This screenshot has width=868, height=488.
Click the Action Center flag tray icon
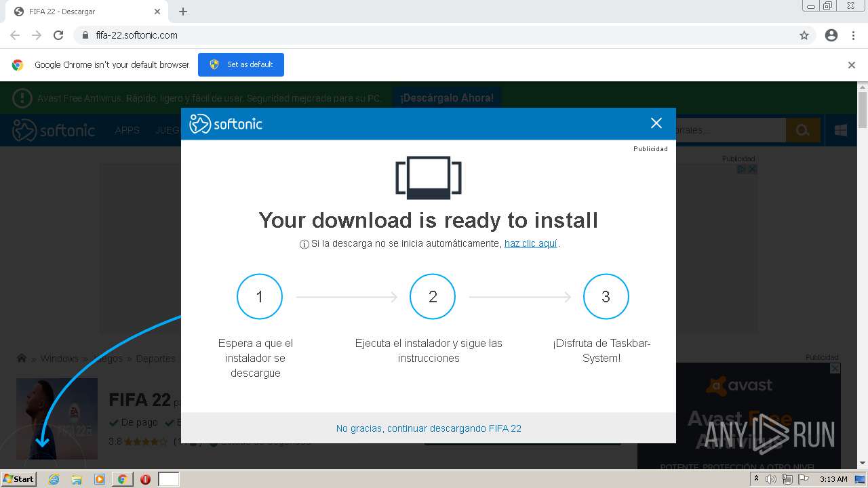pos(804,479)
